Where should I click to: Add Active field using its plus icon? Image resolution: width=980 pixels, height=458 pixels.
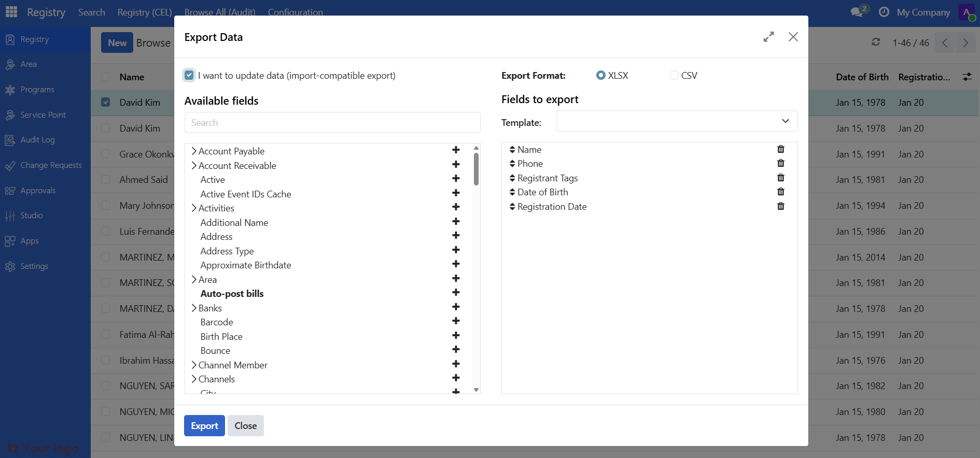[456, 179]
